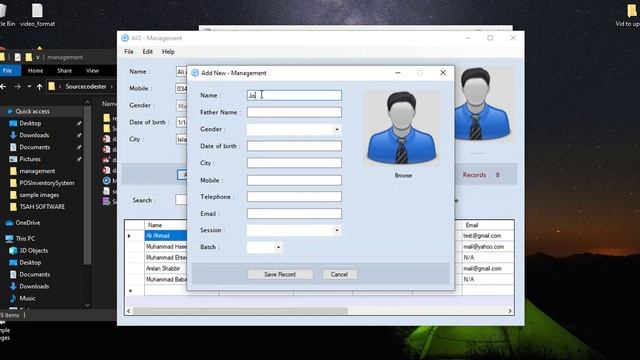Screen dimensions: 640x360
Task: Open the TSAH SOFTWARE folder
Action: [x=42, y=207]
